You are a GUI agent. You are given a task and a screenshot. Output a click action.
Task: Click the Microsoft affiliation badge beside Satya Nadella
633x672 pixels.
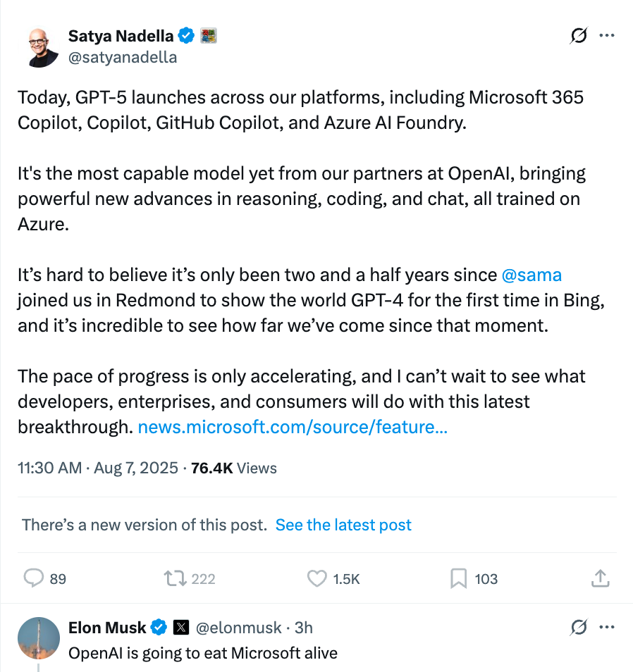click(209, 35)
